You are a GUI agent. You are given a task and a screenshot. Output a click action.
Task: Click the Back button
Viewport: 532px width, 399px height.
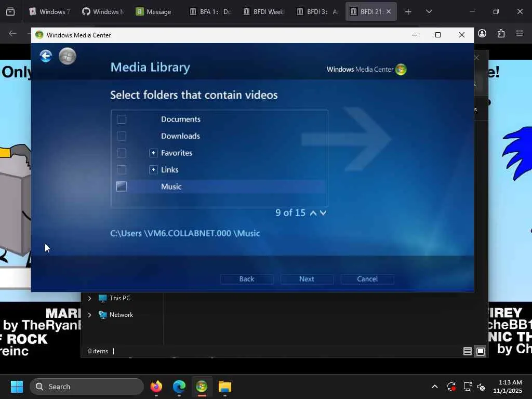click(247, 279)
